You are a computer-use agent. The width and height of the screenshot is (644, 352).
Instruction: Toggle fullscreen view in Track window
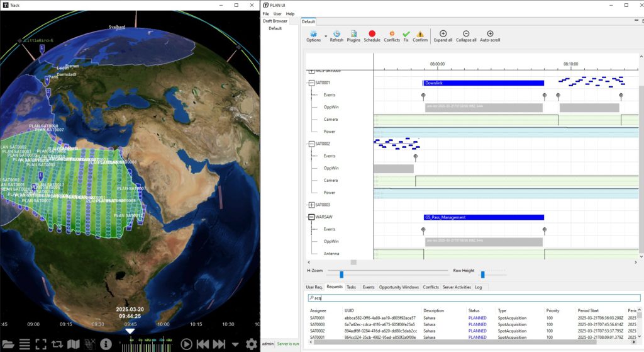pyautogui.click(x=41, y=344)
